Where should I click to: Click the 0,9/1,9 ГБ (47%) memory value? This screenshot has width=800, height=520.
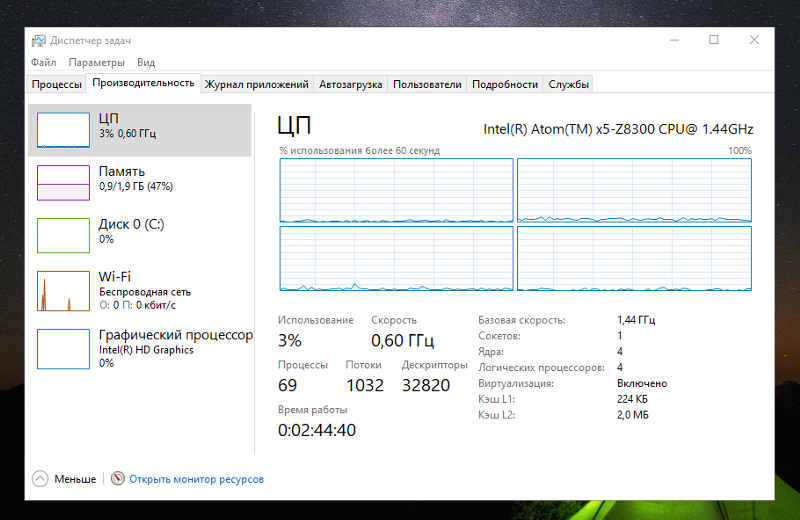136,186
